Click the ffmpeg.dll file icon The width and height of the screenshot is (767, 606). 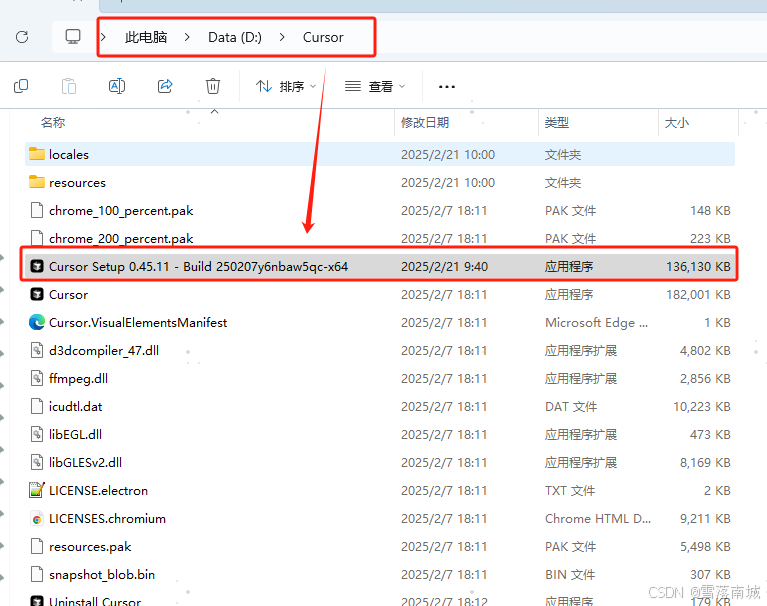tap(37, 378)
